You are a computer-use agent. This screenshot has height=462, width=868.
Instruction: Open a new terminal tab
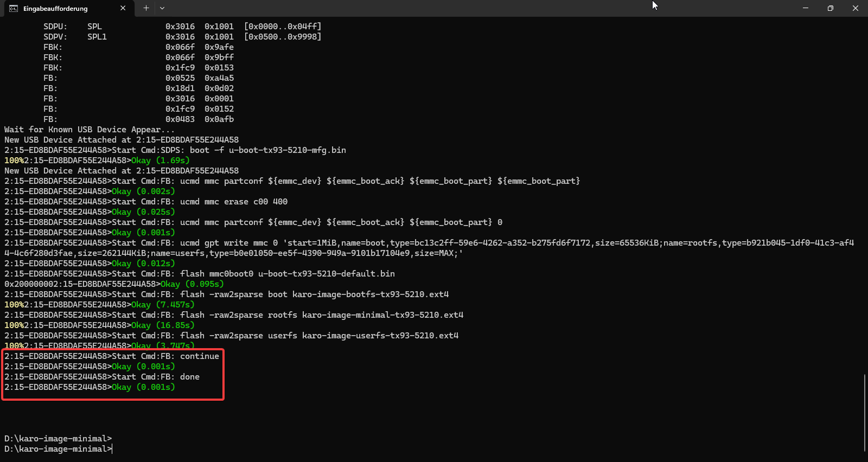146,8
